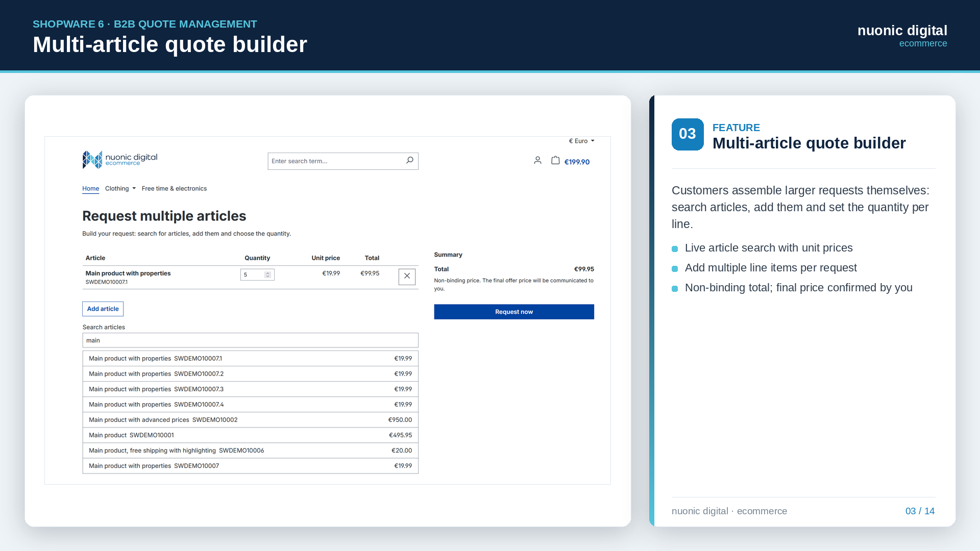Click the '03 / 14' page indicator
The height and width of the screenshot is (551, 980).
pos(920,511)
